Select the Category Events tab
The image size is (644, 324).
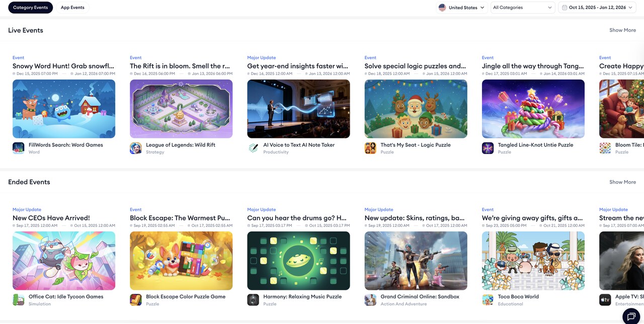pyautogui.click(x=30, y=8)
